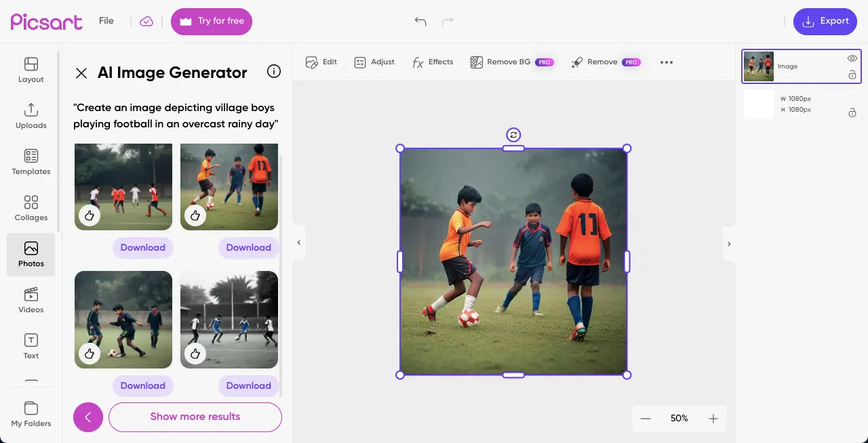Toggle visibility of the Image layer

852,58
